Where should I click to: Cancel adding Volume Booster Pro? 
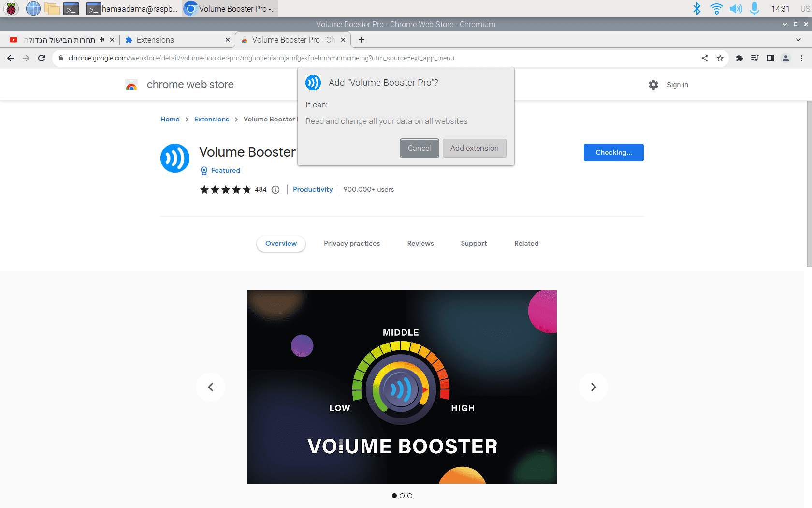419,148
